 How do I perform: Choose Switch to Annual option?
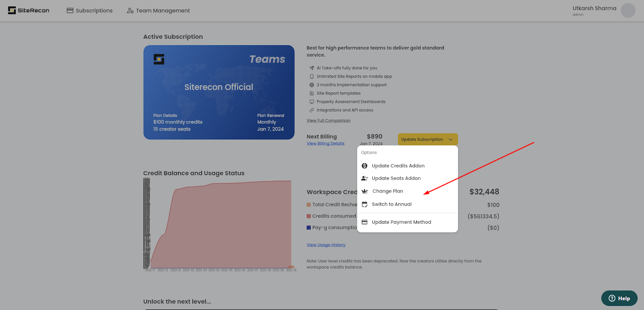pos(407,204)
